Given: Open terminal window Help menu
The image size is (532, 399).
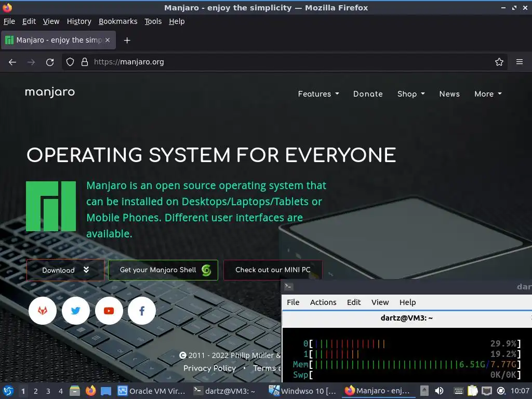Looking at the screenshot, I should pyautogui.click(x=407, y=302).
